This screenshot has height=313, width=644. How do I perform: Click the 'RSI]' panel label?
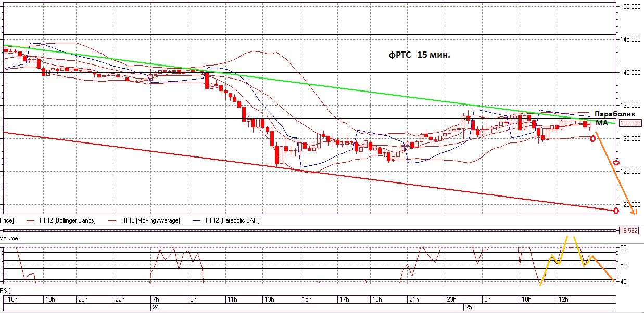pyautogui.click(x=5, y=290)
